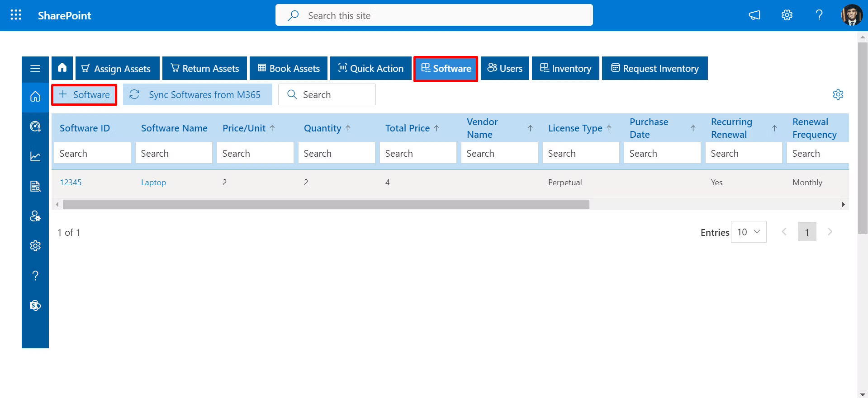The width and height of the screenshot is (868, 398).
Task: Add a new Software entry
Action: pyautogui.click(x=84, y=95)
